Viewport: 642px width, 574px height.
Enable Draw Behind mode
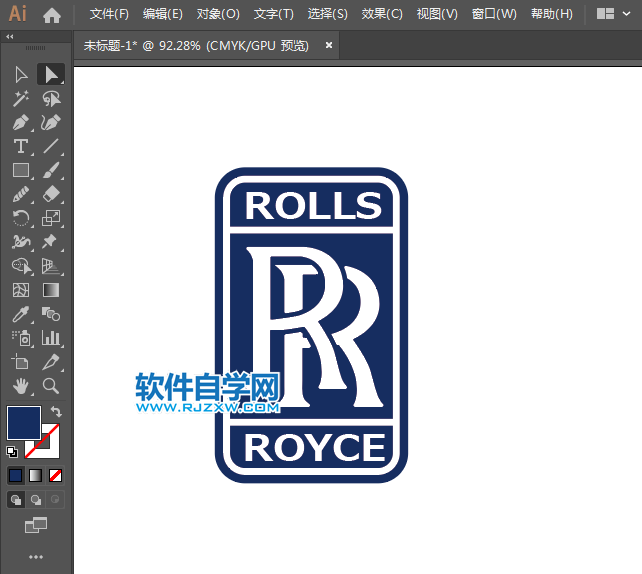(36, 499)
